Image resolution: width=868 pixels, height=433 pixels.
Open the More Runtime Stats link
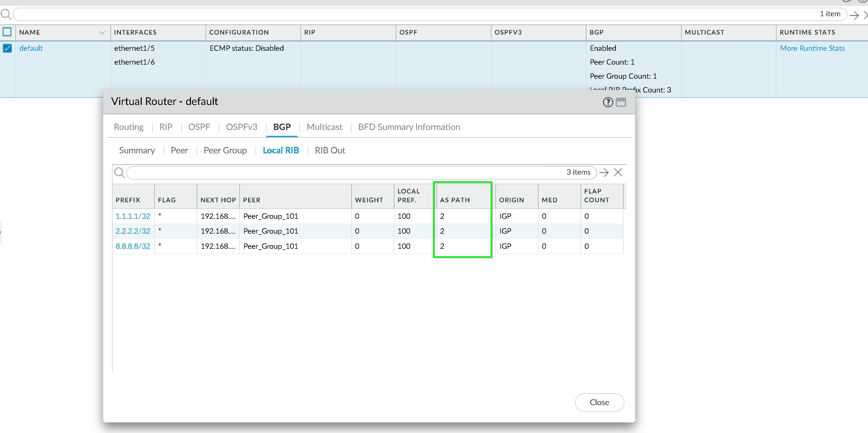pyautogui.click(x=812, y=48)
